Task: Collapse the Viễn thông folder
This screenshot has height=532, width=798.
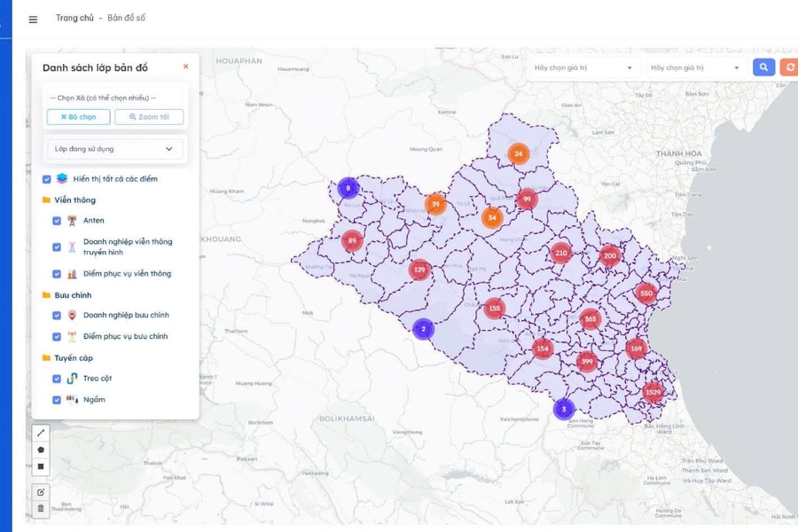Action: pyautogui.click(x=47, y=200)
